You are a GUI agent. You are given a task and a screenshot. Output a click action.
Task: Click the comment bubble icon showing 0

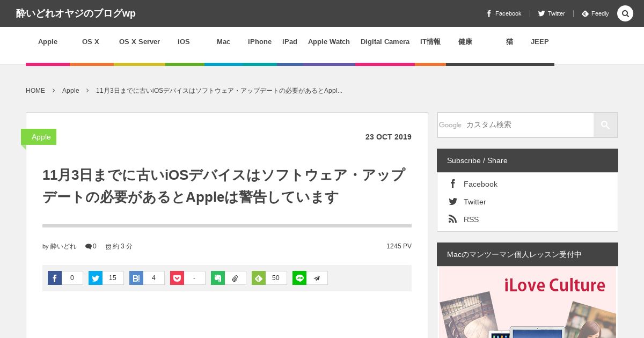coord(88,246)
